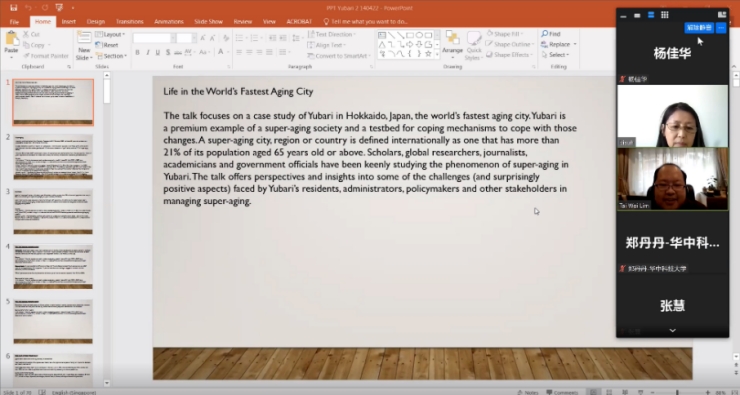Toggle Underline text formatting
The width and height of the screenshot is (740, 395).
click(158, 52)
